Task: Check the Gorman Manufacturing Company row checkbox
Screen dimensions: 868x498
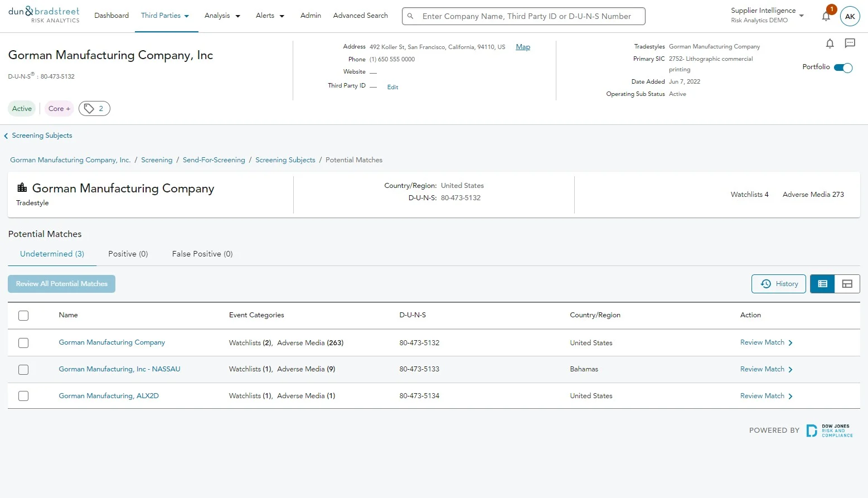Action: click(23, 343)
